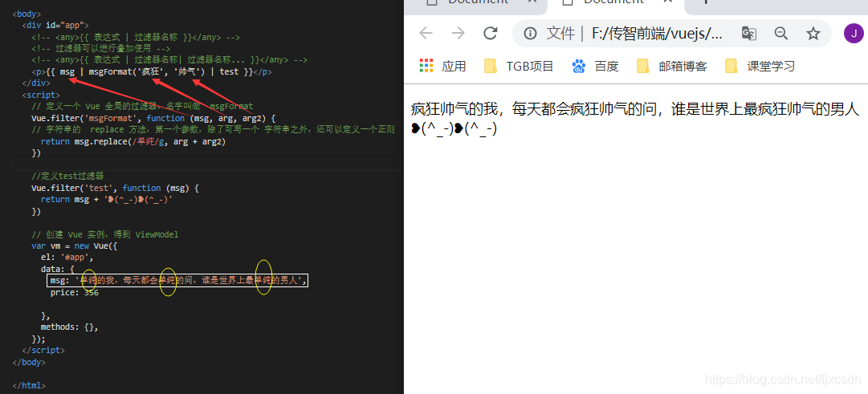The width and height of the screenshot is (868, 394).
Task: Click the opening <body> tag in editor
Action: point(26,14)
